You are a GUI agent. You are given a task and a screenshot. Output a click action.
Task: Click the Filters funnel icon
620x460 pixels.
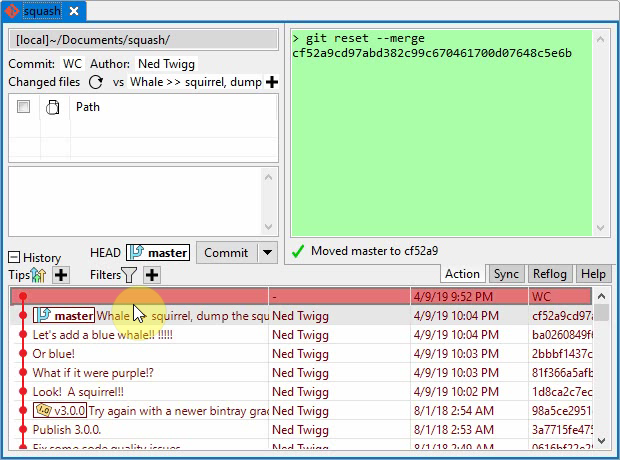pyautogui.click(x=130, y=275)
